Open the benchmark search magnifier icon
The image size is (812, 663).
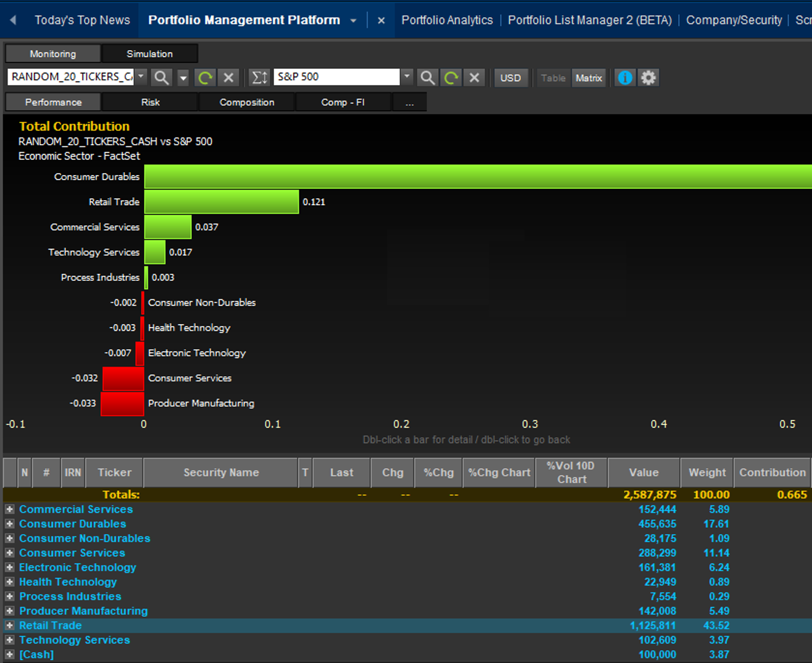tap(427, 77)
